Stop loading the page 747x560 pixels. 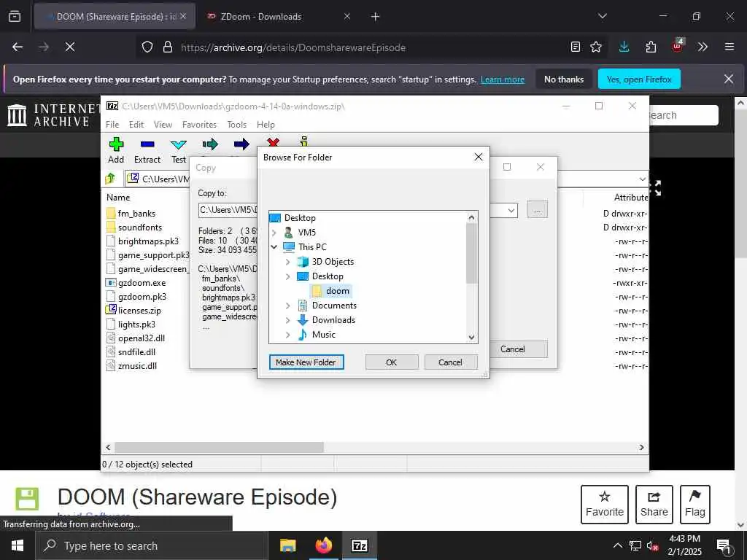(70, 47)
